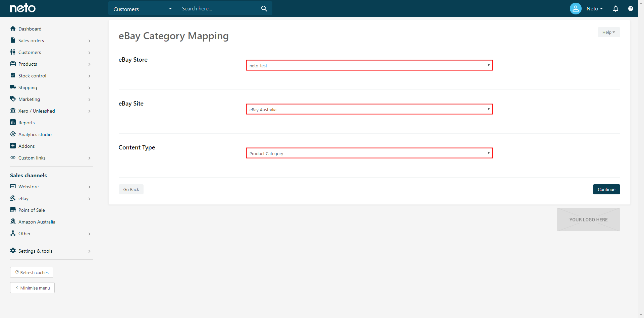Click the user avatar icon
The height and width of the screenshot is (318, 644).
[576, 8]
